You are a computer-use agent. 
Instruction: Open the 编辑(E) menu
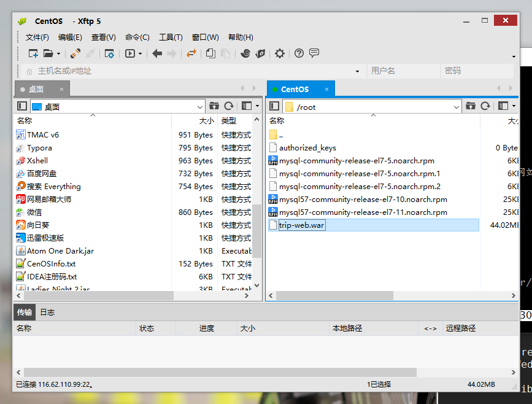pos(70,37)
